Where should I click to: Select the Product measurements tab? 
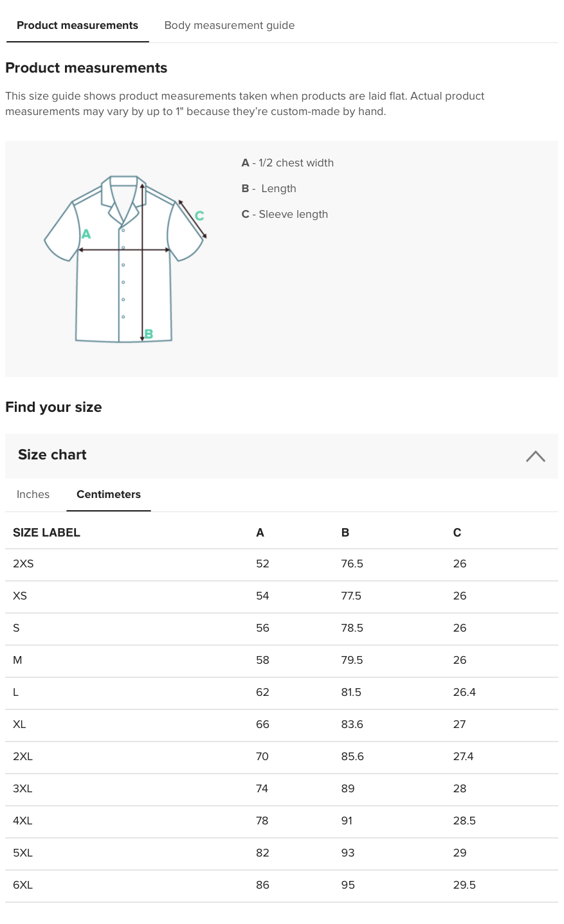[x=77, y=26]
